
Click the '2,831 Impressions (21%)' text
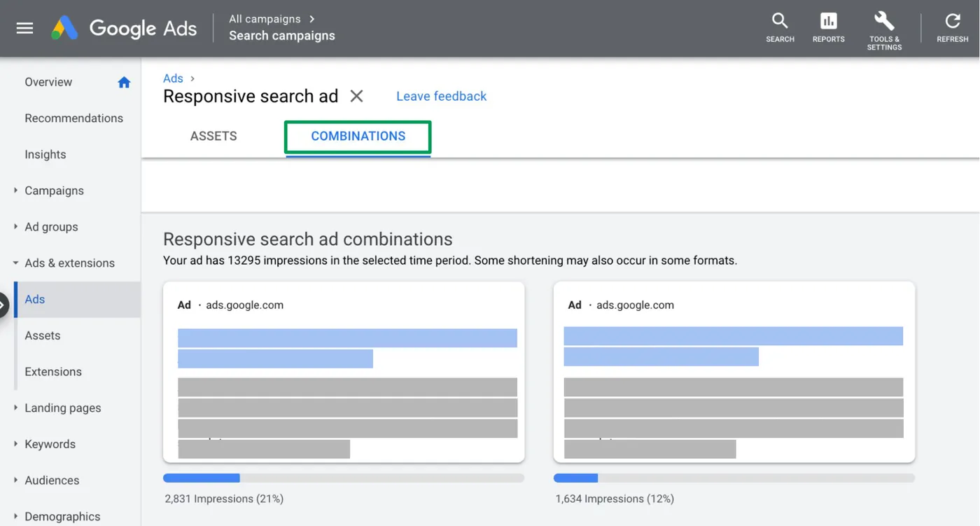pyautogui.click(x=224, y=499)
